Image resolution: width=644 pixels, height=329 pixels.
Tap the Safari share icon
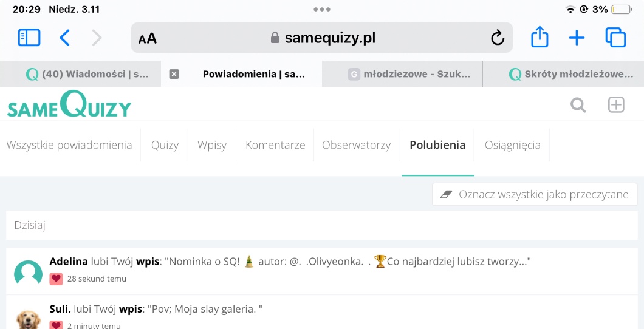pos(540,38)
